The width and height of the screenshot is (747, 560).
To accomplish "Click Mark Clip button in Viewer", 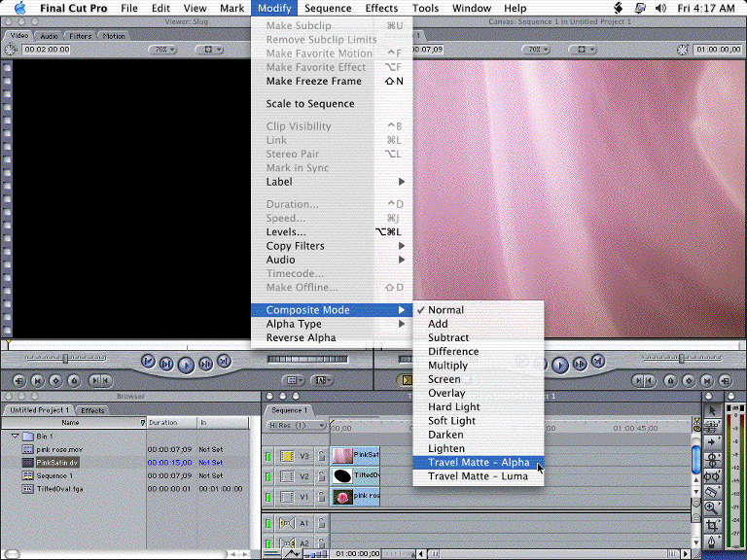I will click(38, 380).
